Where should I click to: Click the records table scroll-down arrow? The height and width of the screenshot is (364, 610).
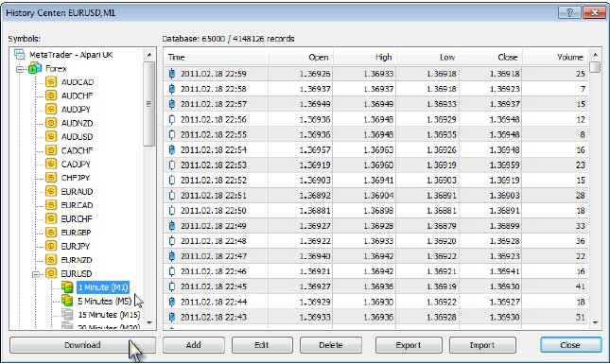pos(595,322)
